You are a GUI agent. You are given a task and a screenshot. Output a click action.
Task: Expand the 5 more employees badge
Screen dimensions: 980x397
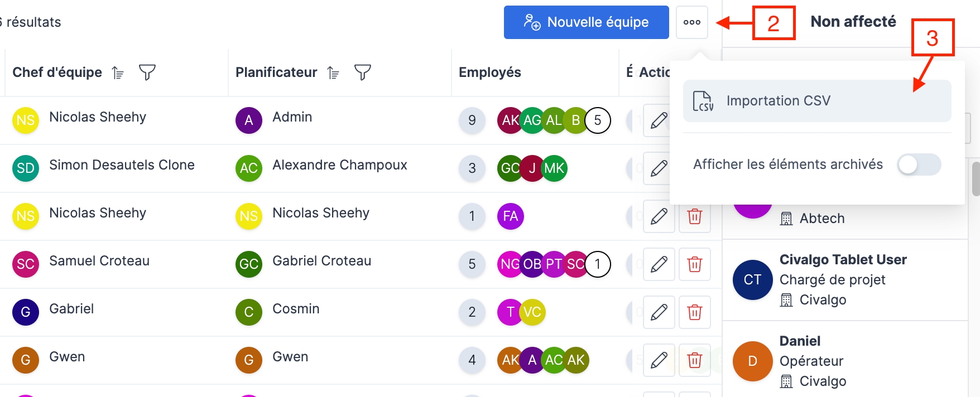coord(597,120)
